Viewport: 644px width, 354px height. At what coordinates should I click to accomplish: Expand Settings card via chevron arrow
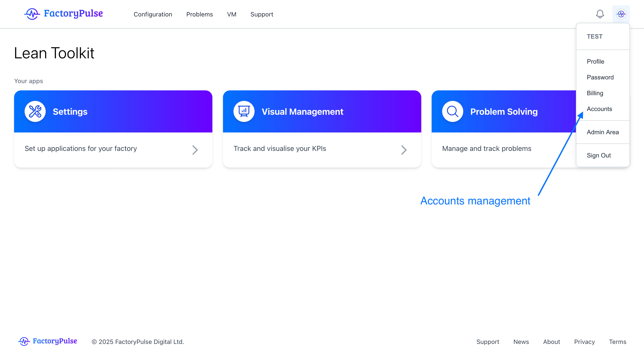[x=195, y=150]
